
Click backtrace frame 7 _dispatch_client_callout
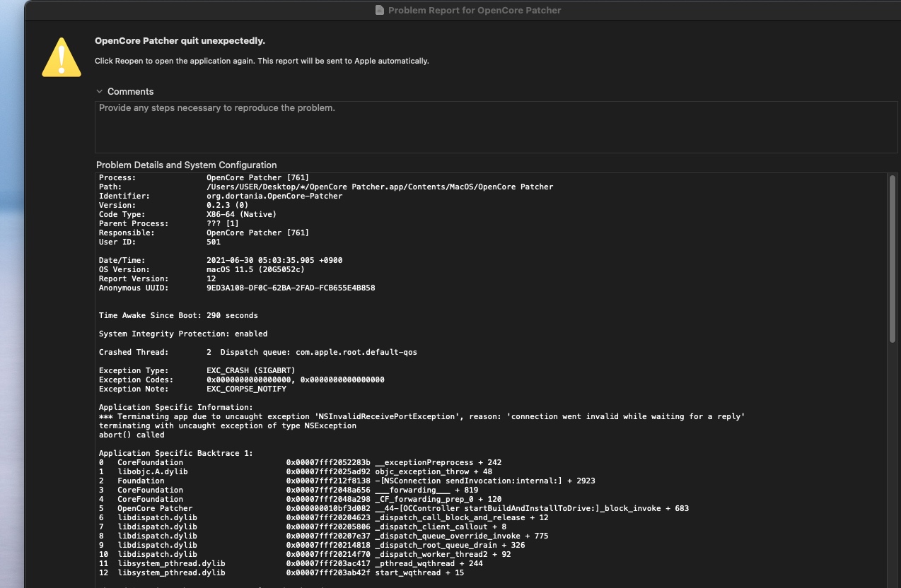click(303, 527)
